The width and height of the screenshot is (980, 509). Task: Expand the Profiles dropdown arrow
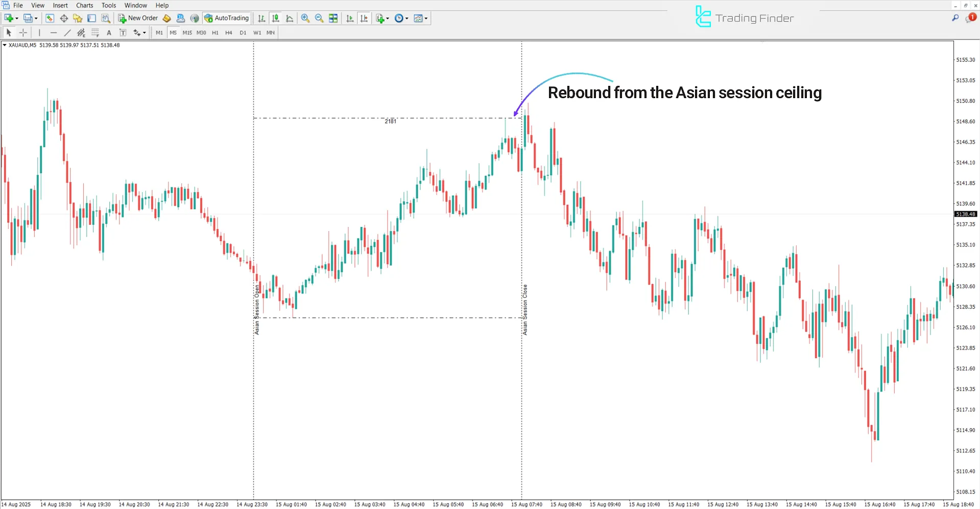coord(36,18)
